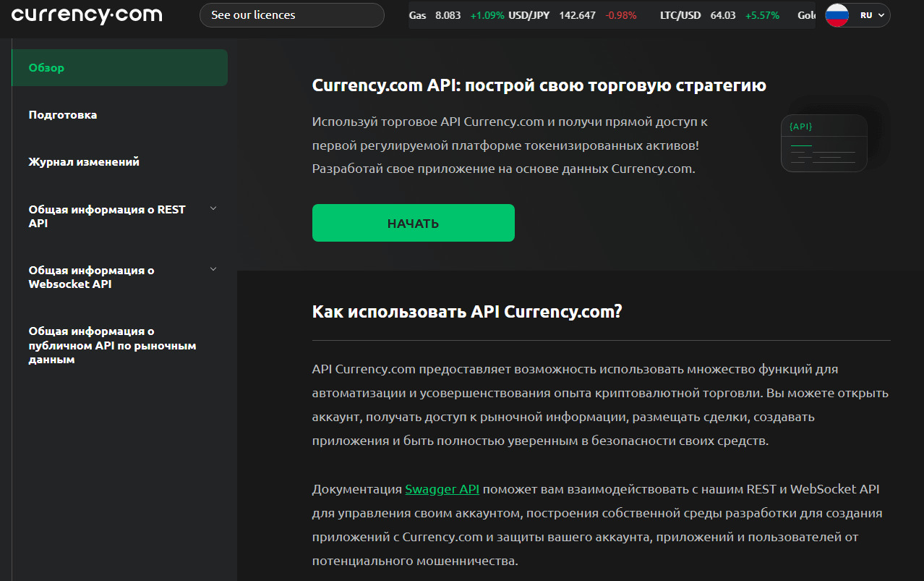Click the 'Как использовать API Currency.com?' heading
924x581 pixels.
(467, 312)
